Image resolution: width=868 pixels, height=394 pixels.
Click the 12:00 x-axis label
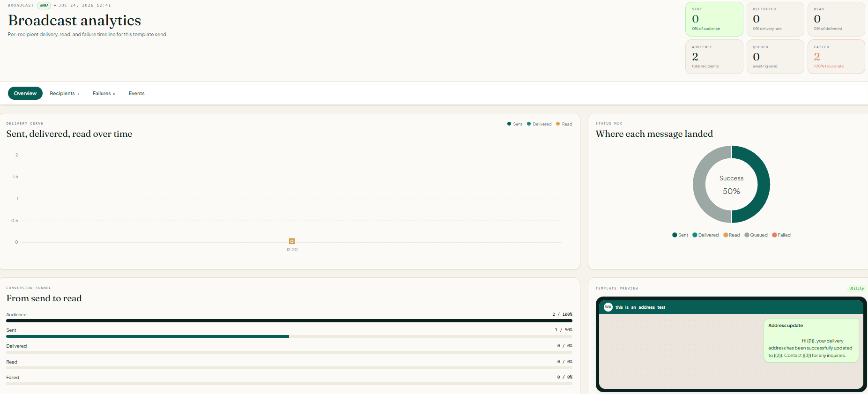click(x=292, y=250)
